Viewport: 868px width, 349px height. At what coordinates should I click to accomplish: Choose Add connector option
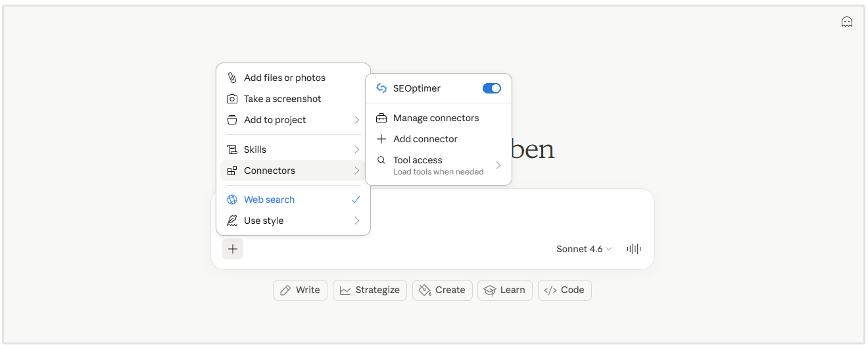425,139
